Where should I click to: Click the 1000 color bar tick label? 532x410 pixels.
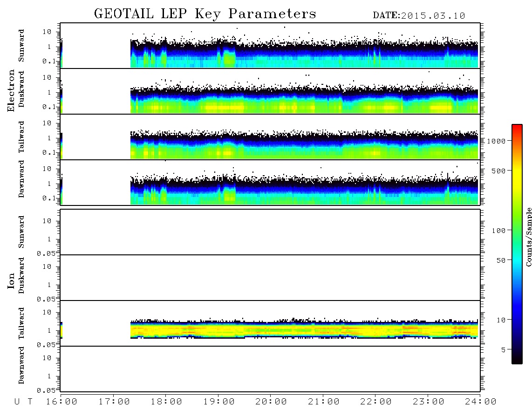[x=496, y=141]
